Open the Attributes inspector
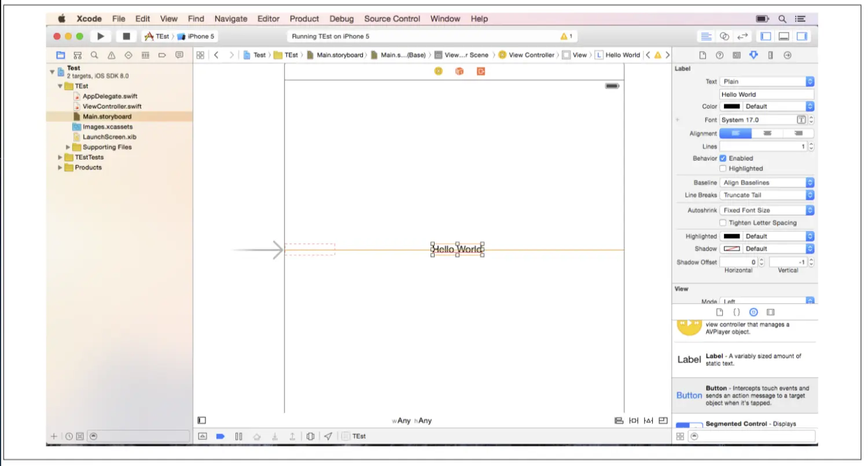The width and height of the screenshot is (868, 466). 753,56
